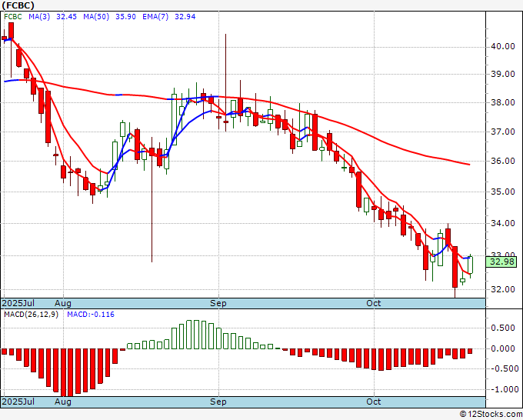Select the MA(50) legend label
The image size is (523, 420).
96,17
